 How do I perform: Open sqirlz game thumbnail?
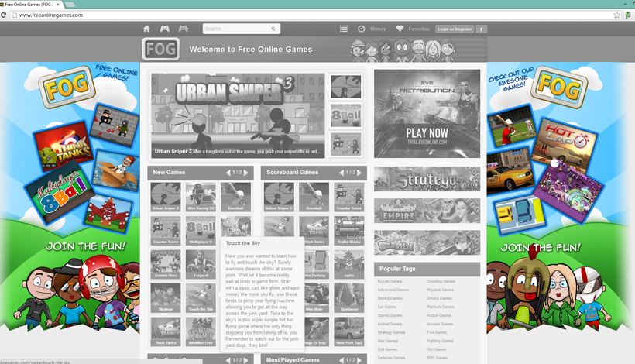click(x=348, y=264)
